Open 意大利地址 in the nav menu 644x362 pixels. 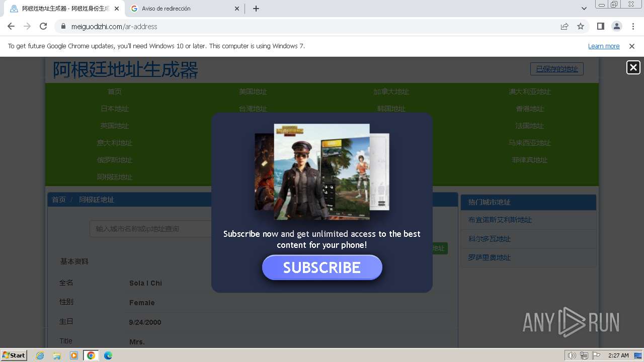[x=115, y=143]
